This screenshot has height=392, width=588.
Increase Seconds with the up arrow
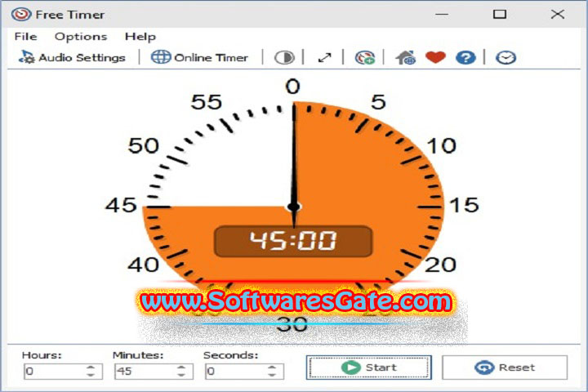coord(272,367)
